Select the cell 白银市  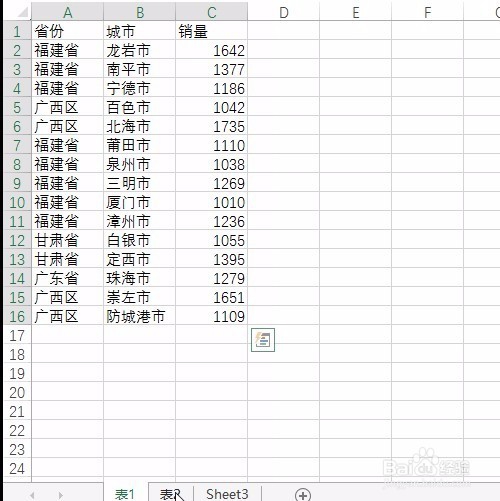140,240
